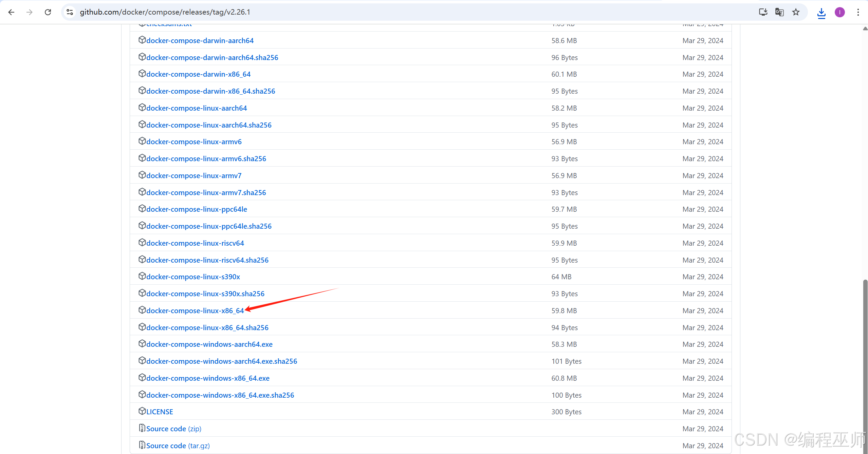Open the LICENSE asset
Image resolution: width=868 pixels, height=454 pixels.
click(x=160, y=412)
